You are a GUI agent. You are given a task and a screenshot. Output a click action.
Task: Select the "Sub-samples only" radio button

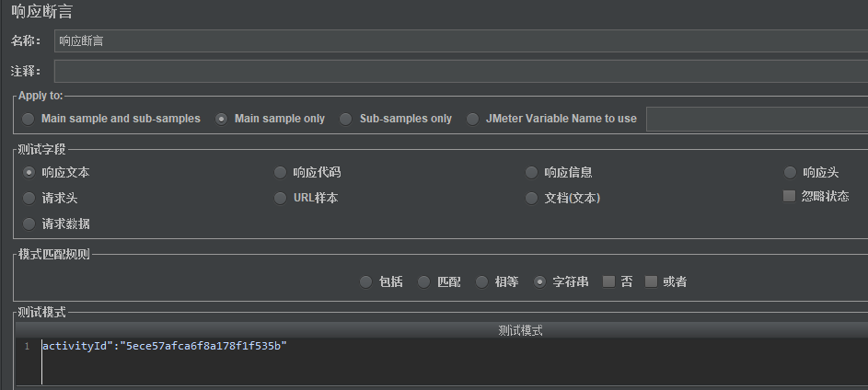click(x=346, y=119)
